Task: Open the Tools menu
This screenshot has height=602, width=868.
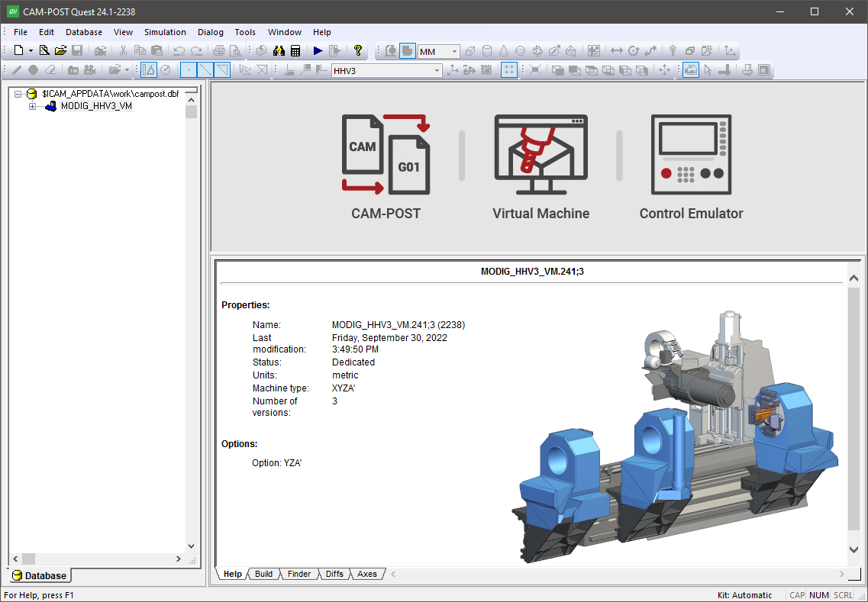Action: (x=245, y=32)
